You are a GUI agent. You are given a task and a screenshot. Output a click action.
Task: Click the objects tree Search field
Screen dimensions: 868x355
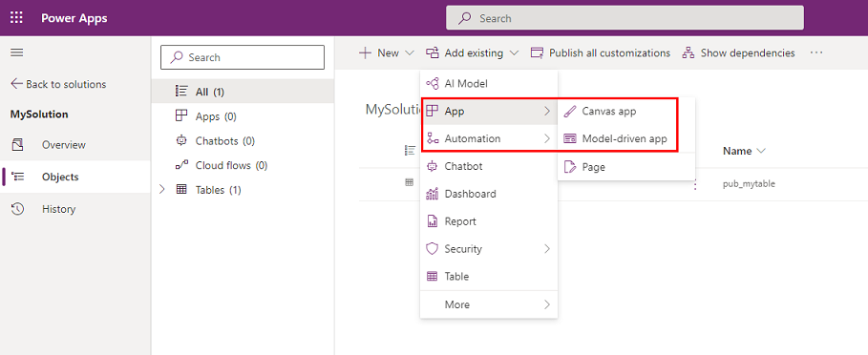243,57
